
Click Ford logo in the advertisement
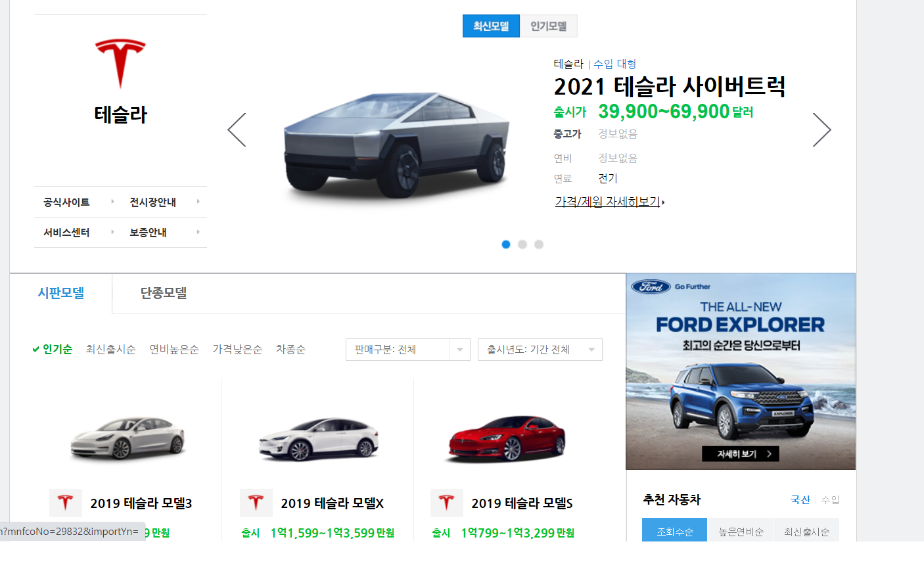pos(651,287)
